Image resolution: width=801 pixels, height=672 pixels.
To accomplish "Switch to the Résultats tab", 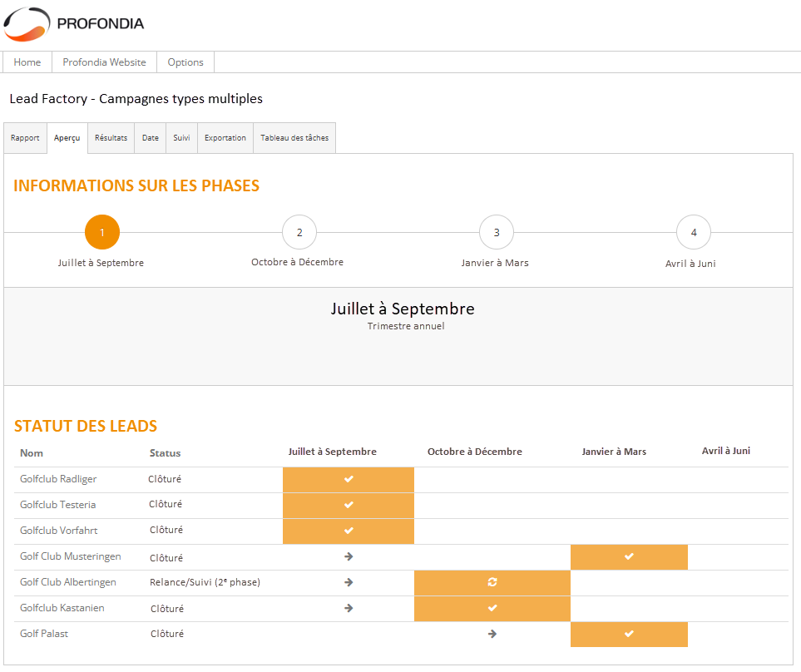I will pyautogui.click(x=111, y=138).
